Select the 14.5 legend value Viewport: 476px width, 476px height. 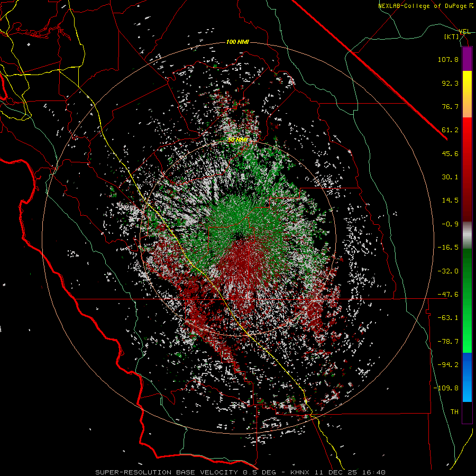pyautogui.click(x=450, y=200)
